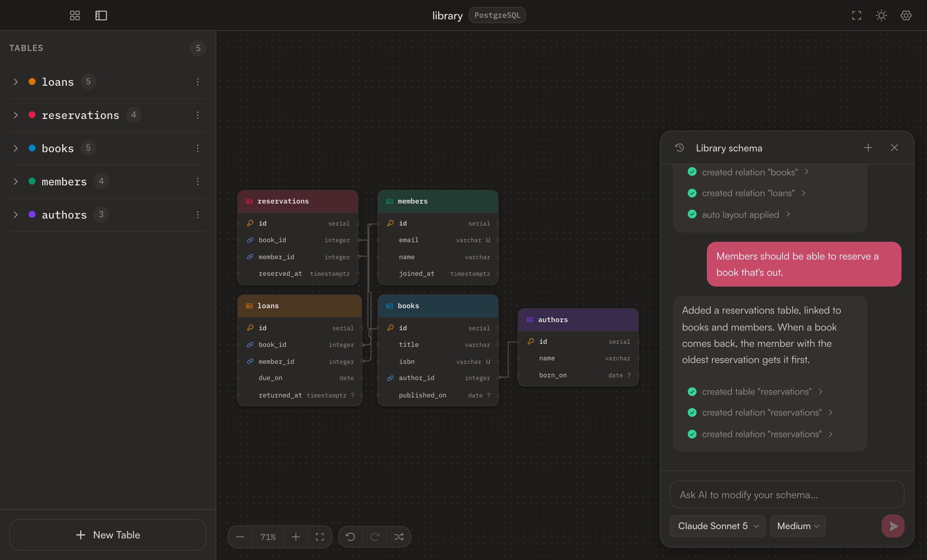
Task: Click reservations table header icon on canvas
Action: point(250,201)
